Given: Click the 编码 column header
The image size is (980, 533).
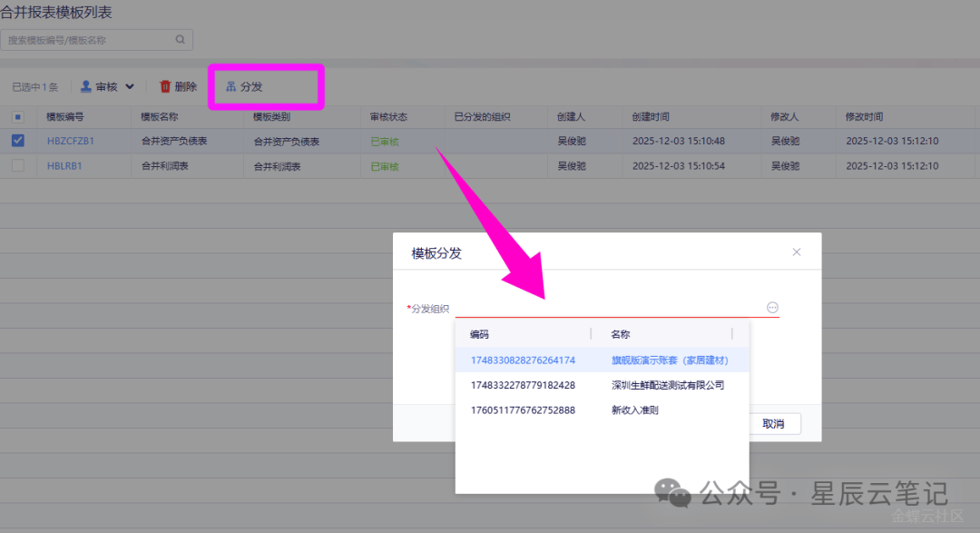Looking at the screenshot, I should [x=479, y=334].
